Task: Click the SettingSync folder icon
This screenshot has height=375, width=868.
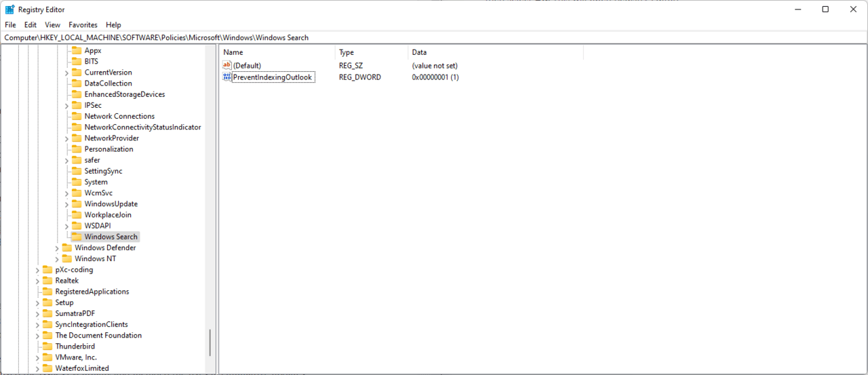Action: [76, 171]
